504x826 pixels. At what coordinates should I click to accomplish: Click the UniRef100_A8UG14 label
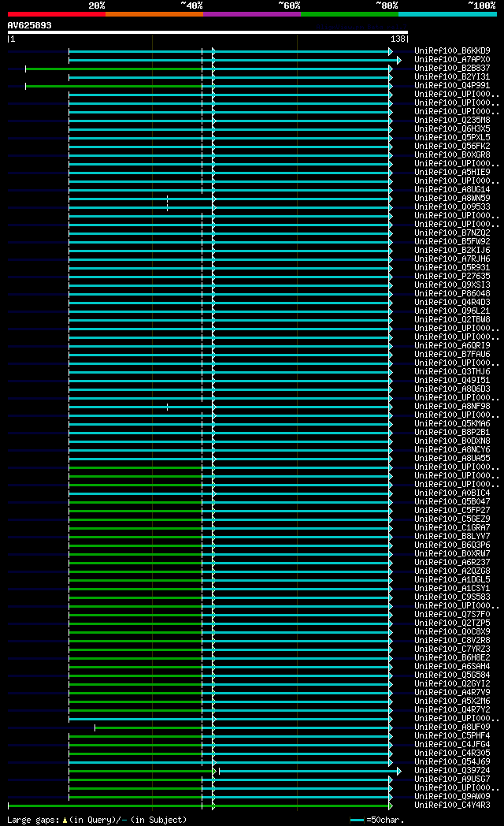pos(452,190)
